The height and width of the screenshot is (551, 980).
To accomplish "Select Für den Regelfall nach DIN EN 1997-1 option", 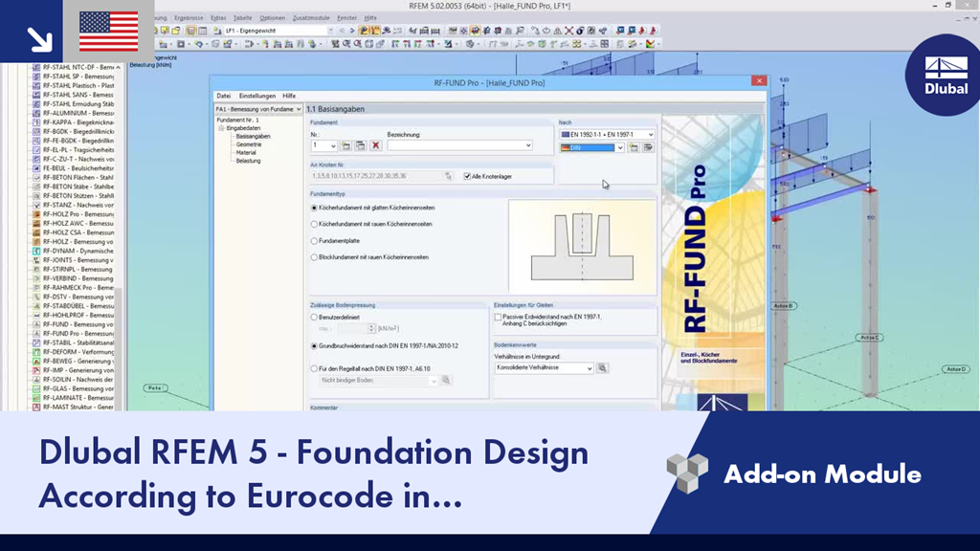I will coord(314,368).
